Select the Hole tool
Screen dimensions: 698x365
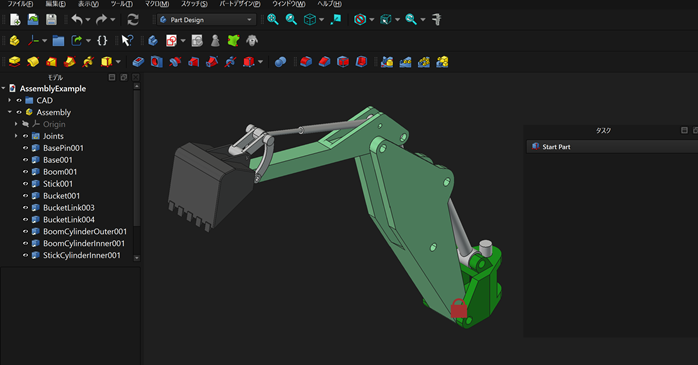pyautogui.click(x=157, y=61)
